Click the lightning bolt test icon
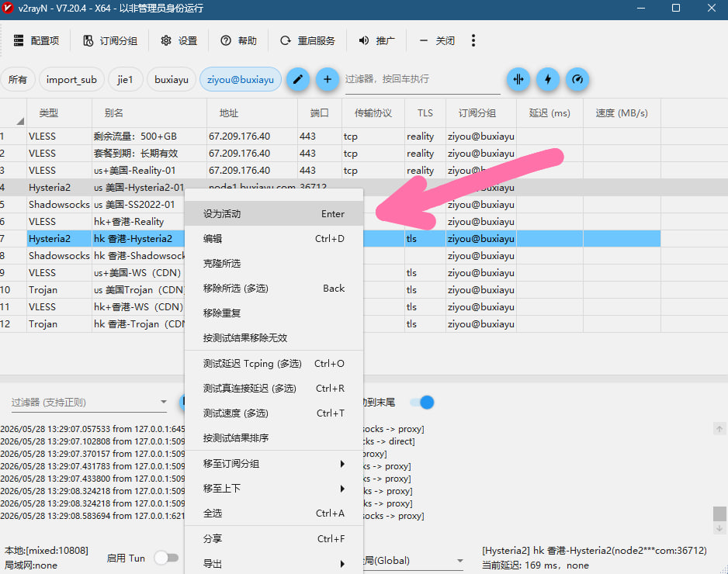The width and height of the screenshot is (728, 574). pyautogui.click(x=548, y=79)
